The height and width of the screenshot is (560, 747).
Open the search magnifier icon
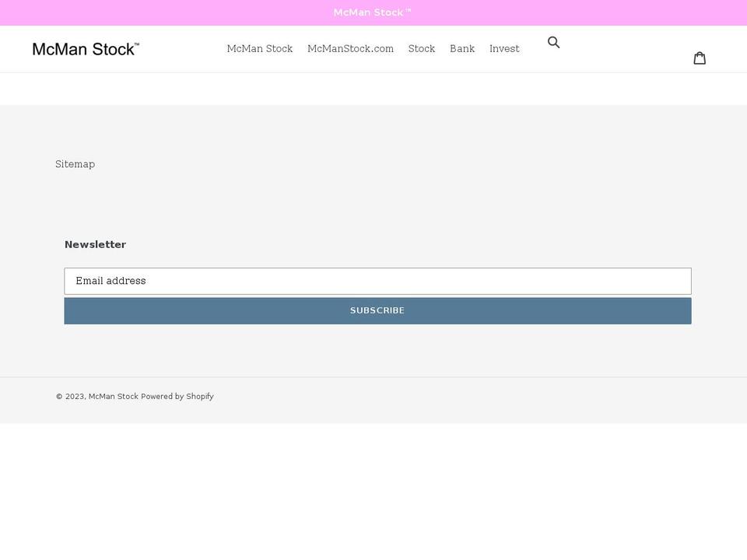[553, 42]
